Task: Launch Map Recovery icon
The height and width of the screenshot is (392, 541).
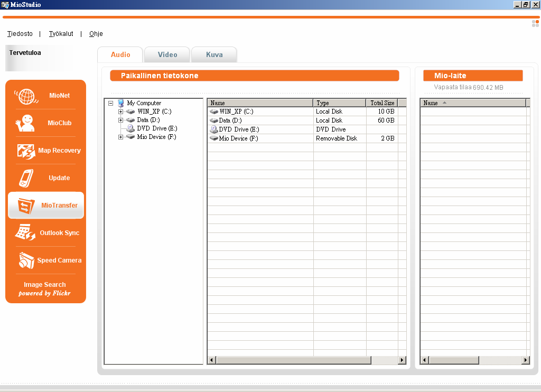Action: coord(26,152)
